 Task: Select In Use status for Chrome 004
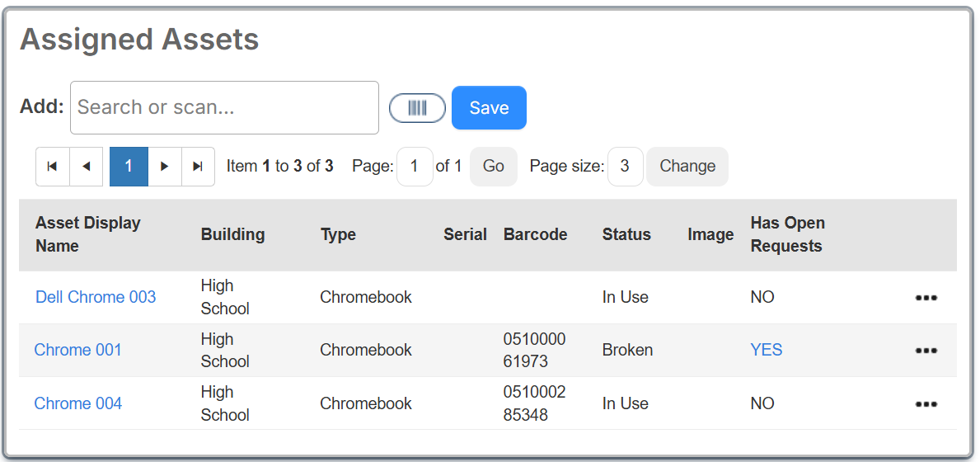(625, 403)
